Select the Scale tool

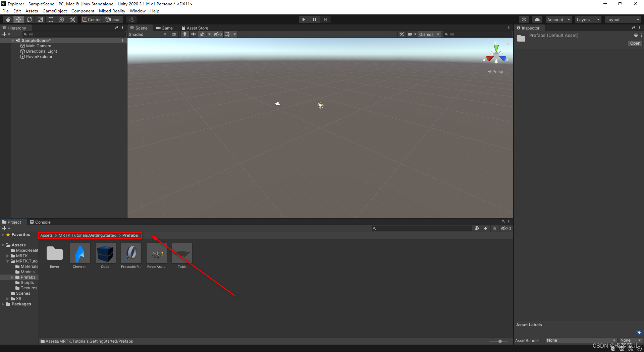click(x=40, y=19)
